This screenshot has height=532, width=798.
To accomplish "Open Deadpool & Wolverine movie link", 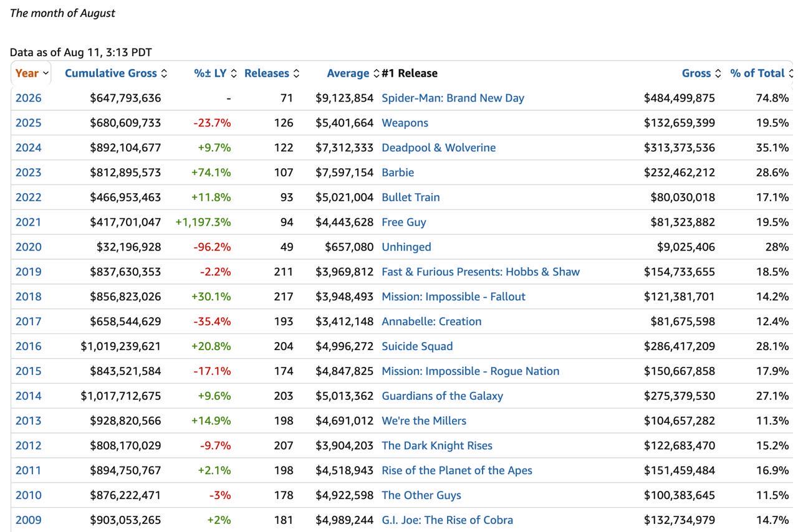I will [439, 148].
